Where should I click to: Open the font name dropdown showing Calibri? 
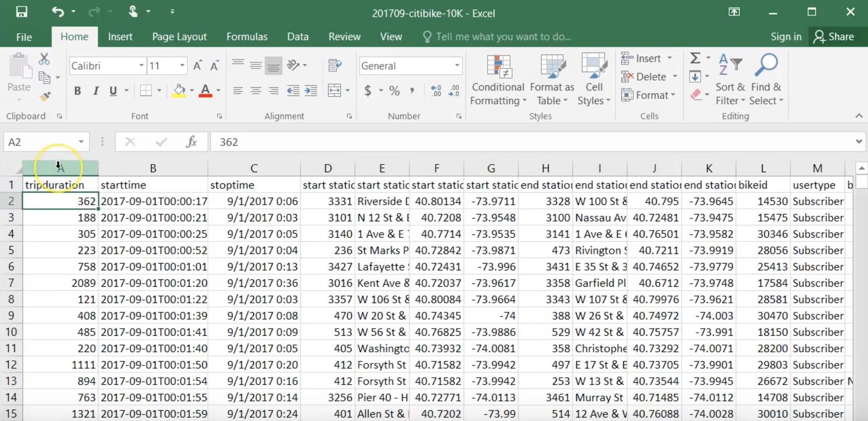(x=141, y=66)
